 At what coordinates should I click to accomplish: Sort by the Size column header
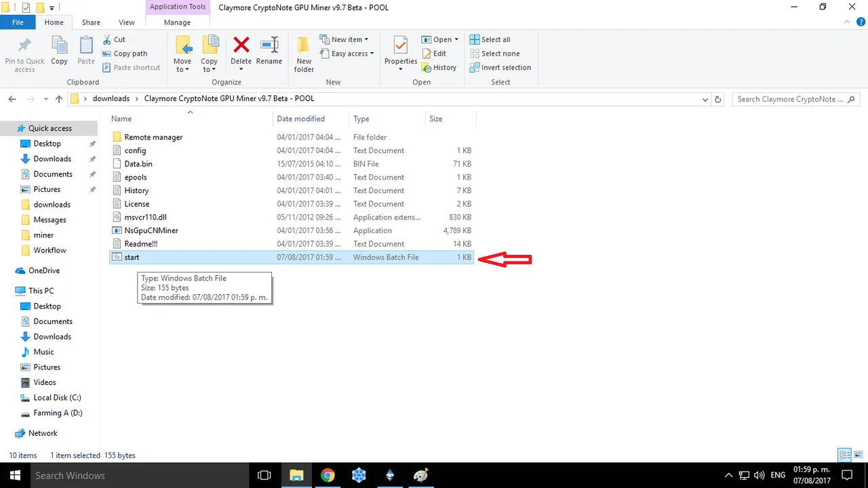450,119
